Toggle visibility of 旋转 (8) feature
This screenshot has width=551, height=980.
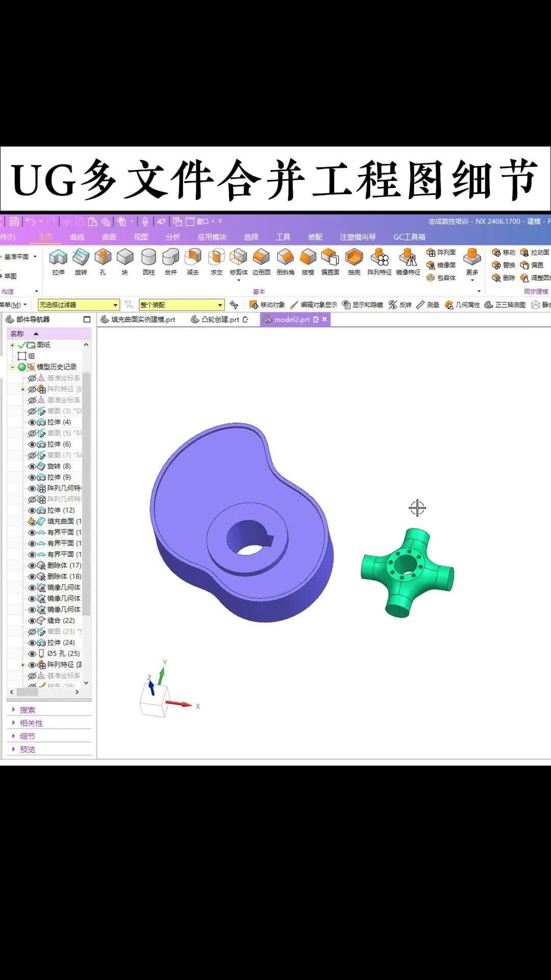tap(32, 466)
